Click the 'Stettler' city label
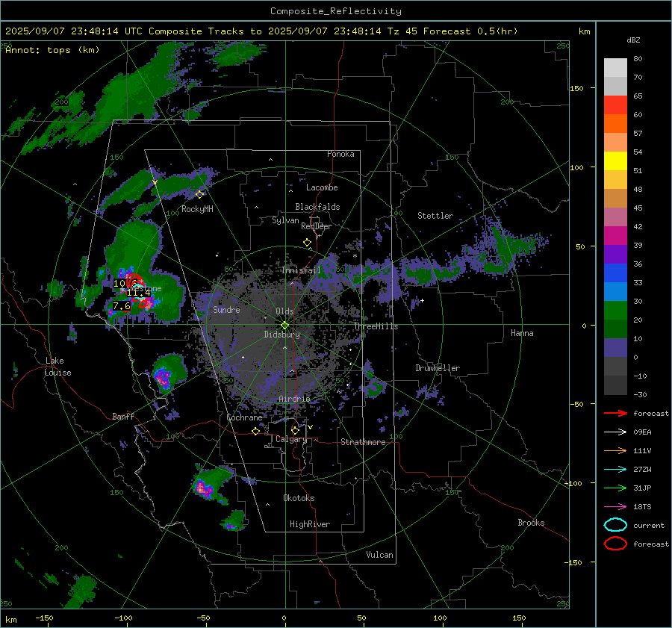Screen dimensions: 672x628 click(x=435, y=216)
